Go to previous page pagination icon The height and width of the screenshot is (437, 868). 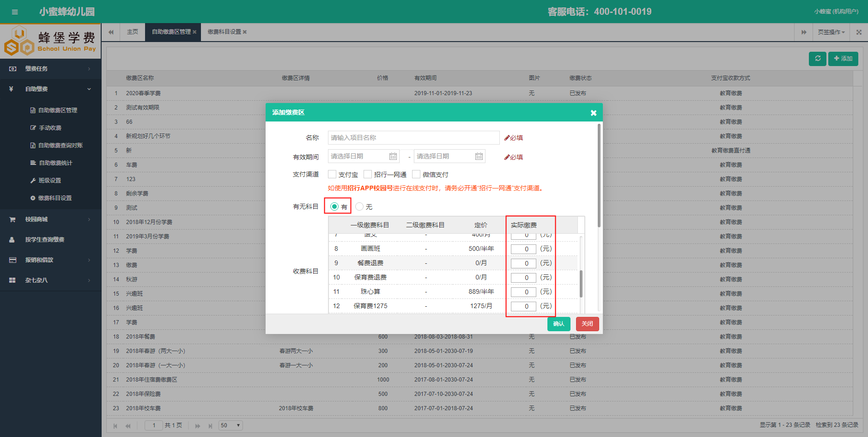pos(128,426)
